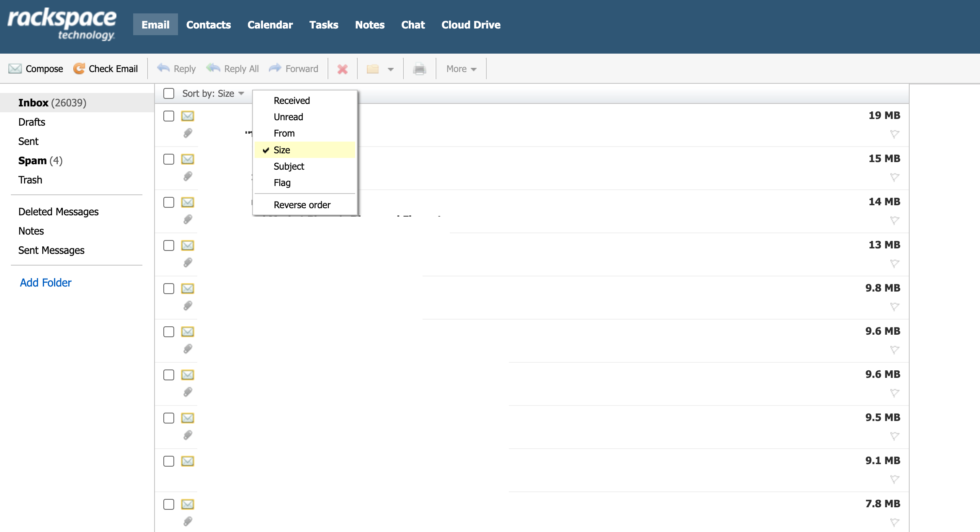Flag the 9.8 MB message
This screenshot has height=532, width=980.
(895, 307)
